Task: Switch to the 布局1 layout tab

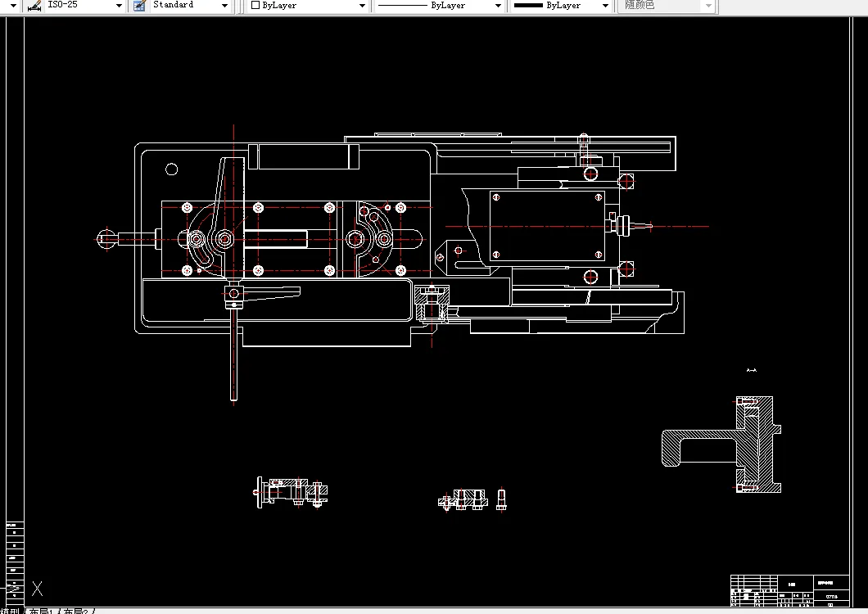Action: tap(43, 612)
